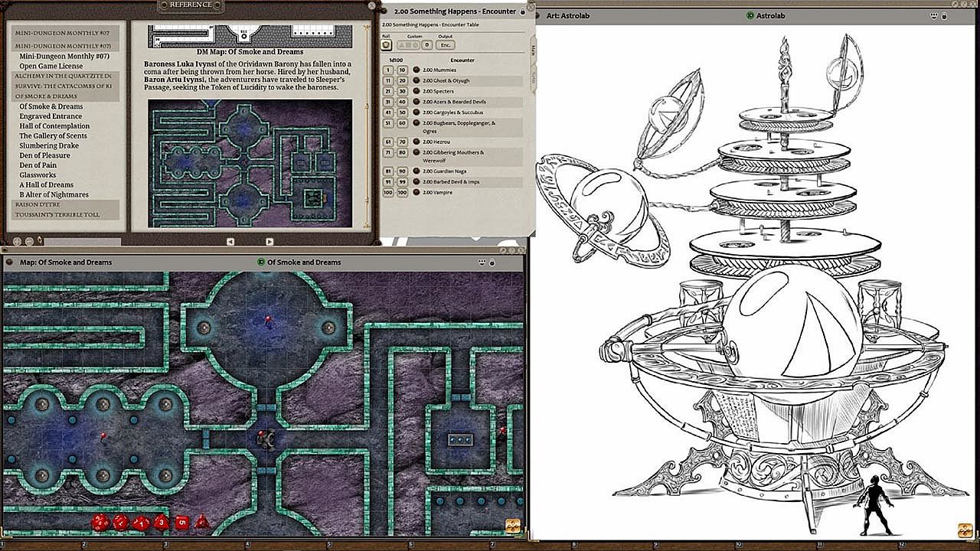This screenshot has width=980, height=551.
Task: Open the 2.00 Vampire encounter link
Action: (437, 193)
